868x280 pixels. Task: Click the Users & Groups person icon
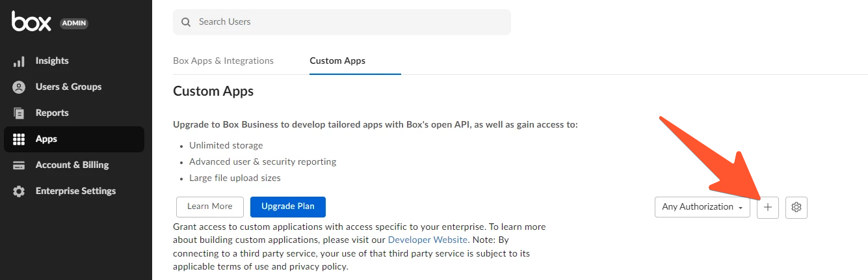(19, 87)
